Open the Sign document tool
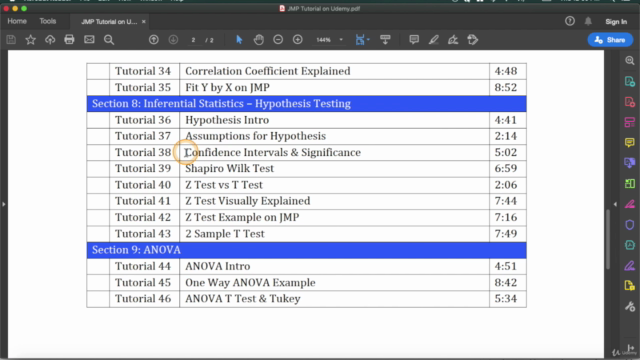640x360 pixels. coord(453,40)
